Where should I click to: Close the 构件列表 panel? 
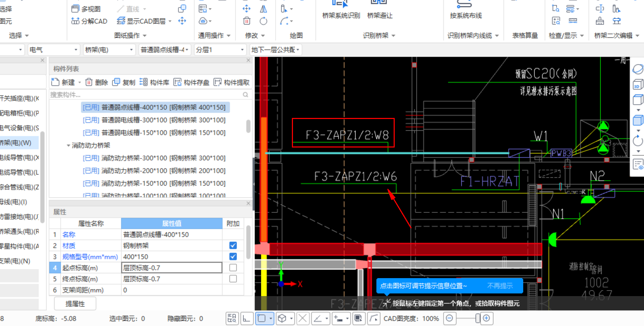pos(248,60)
